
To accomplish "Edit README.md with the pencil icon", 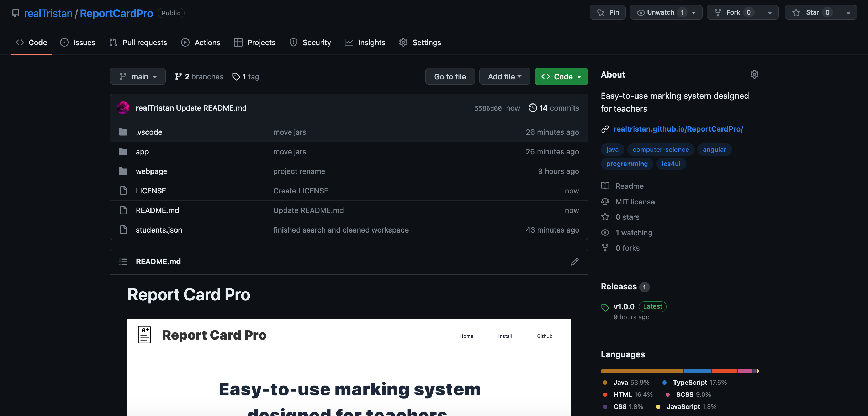I will (x=575, y=262).
